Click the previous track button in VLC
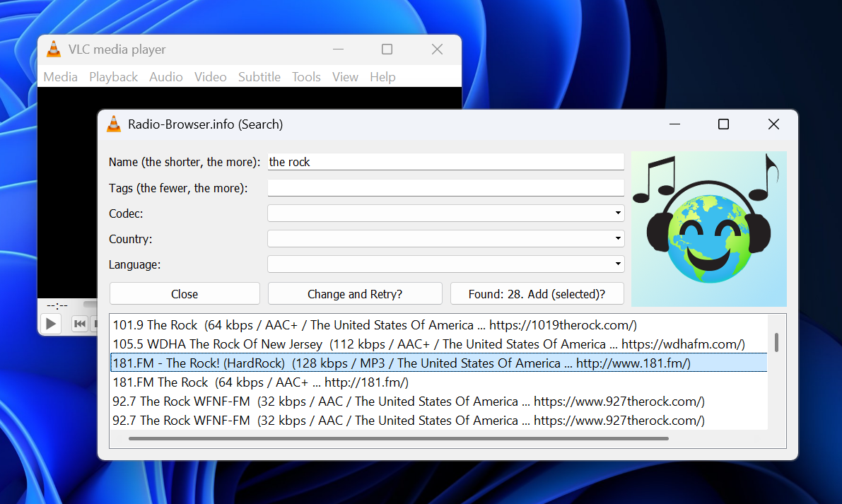 click(x=79, y=324)
